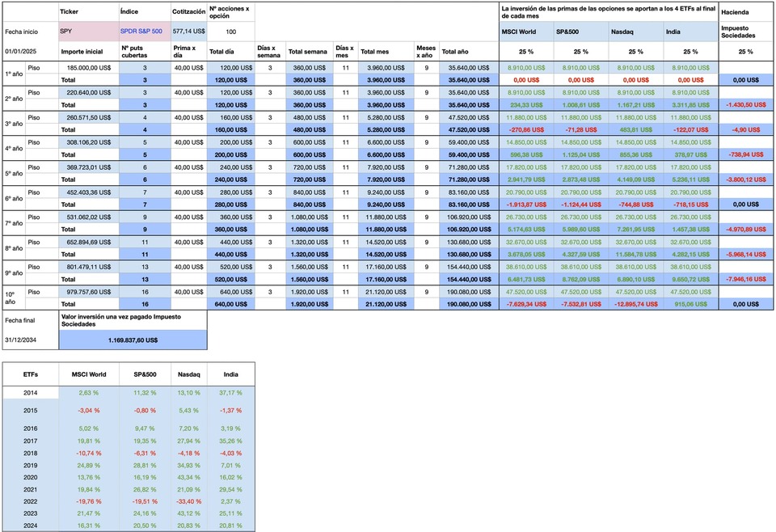Image resolution: width=776 pixels, height=532 pixels.
Task: Select the 1.008,61 US$ SP&500 result
Action: coord(581,105)
